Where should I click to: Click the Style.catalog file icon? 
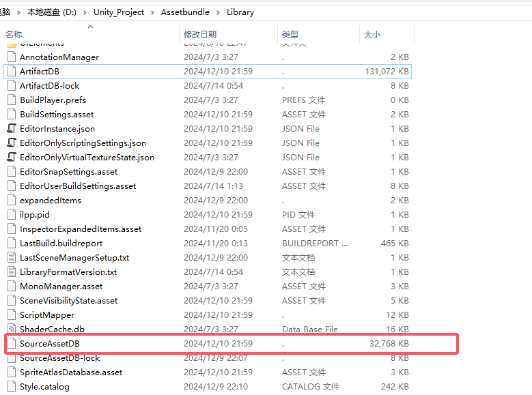click(12, 386)
